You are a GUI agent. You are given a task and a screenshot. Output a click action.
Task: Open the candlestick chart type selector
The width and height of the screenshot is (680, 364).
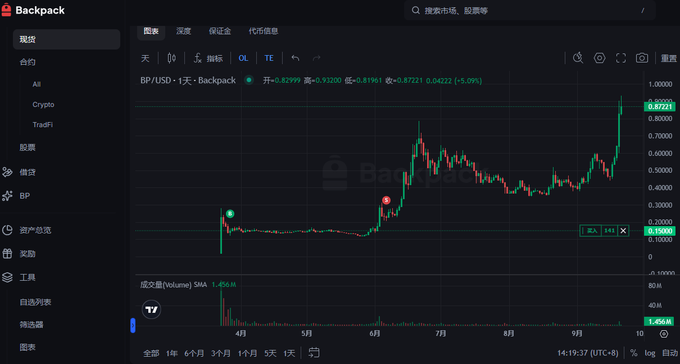click(172, 58)
